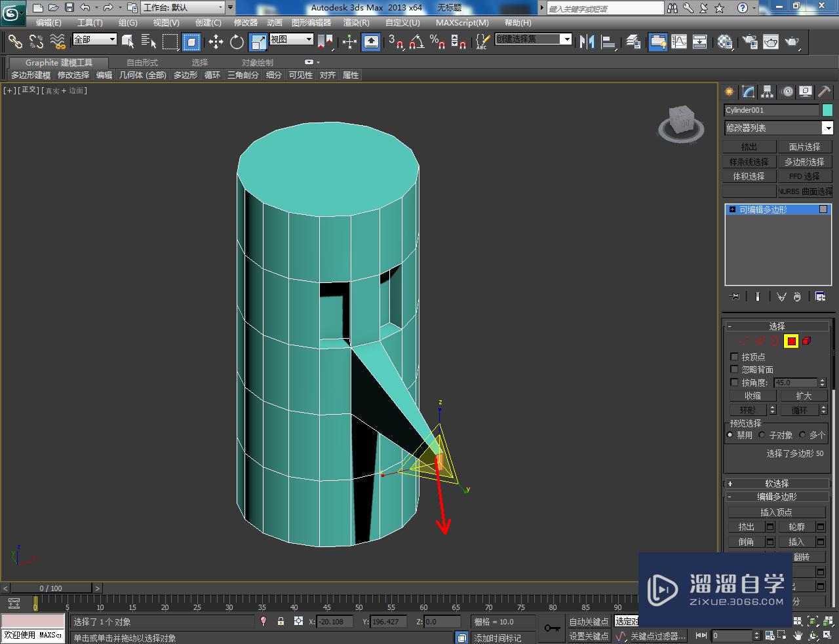The width and height of the screenshot is (839, 644).
Task: Open the Curve Editor
Action: point(679,42)
